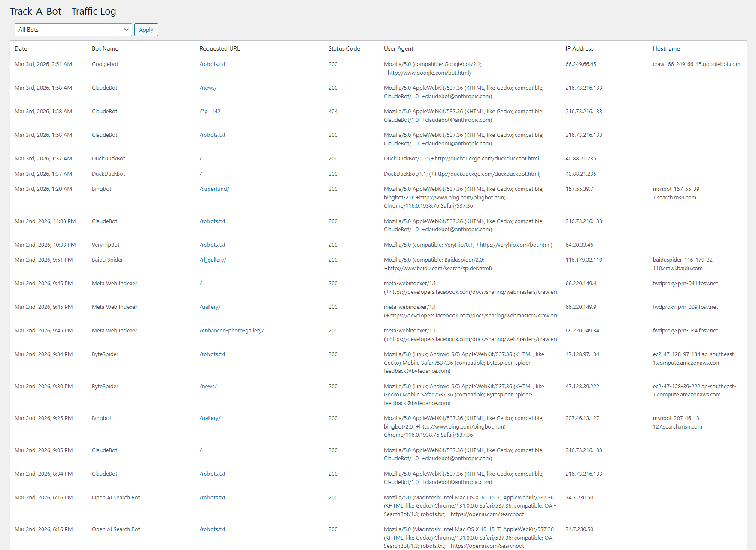
Task: Click the Requested URL column header
Action: point(219,48)
